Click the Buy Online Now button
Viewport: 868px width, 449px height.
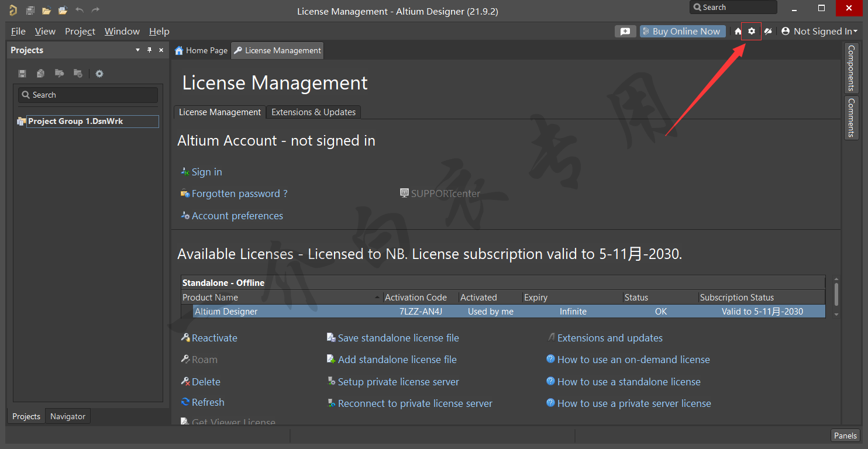tap(683, 32)
